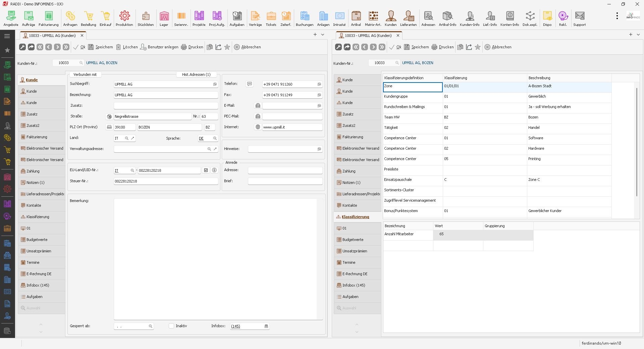Open the Matrix-Art. module
Screen dimensions: 644x349
[373, 18]
